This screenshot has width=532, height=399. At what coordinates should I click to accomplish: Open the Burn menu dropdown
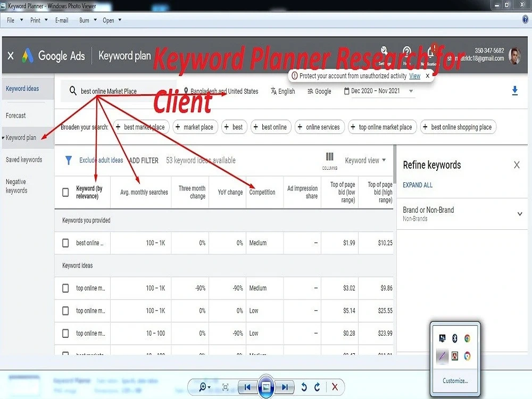pos(88,20)
